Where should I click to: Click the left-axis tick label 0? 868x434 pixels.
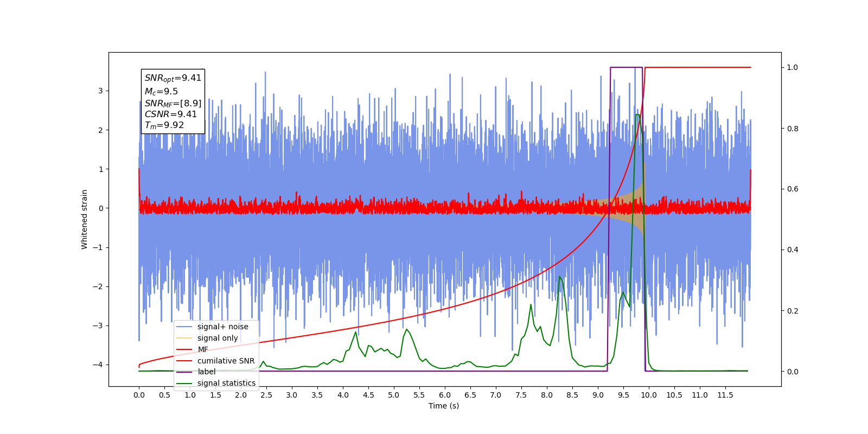click(x=100, y=208)
